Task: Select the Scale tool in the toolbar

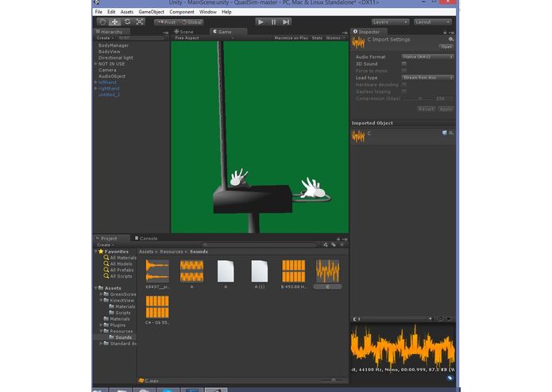Action: [x=140, y=21]
